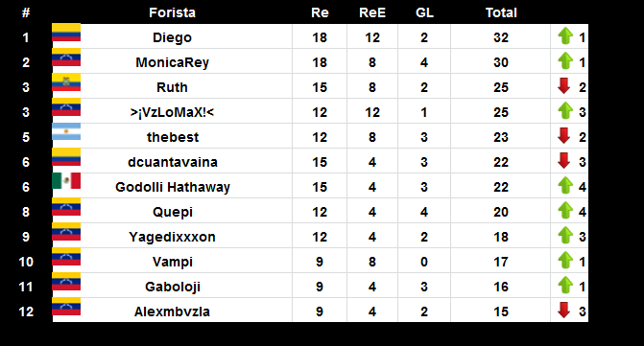Click the Ecuador flag next to Ruth
Viewport: 644px width, 346px height.
coord(66,82)
